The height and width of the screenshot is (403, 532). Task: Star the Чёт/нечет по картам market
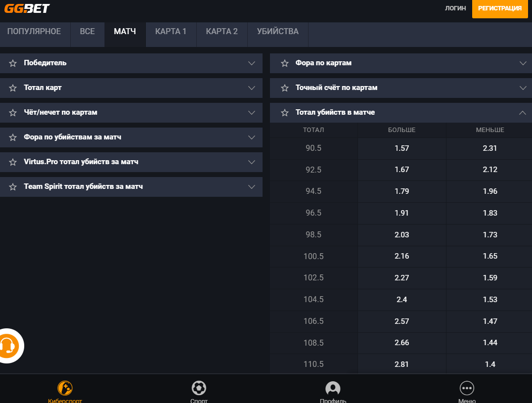[x=13, y=113]
